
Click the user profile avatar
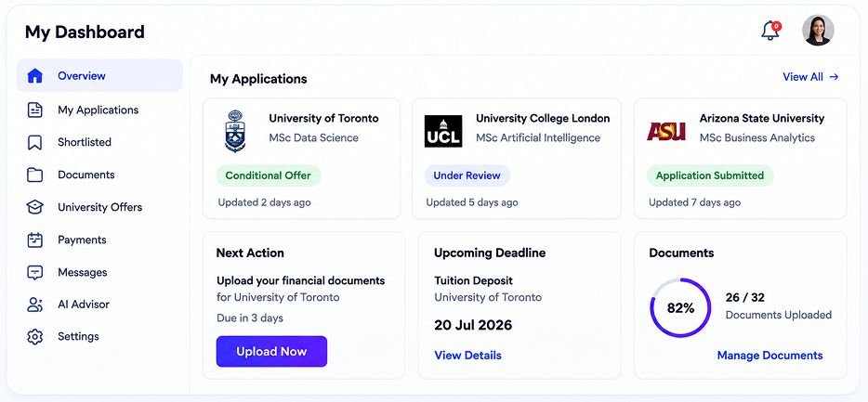coord(818,30)
